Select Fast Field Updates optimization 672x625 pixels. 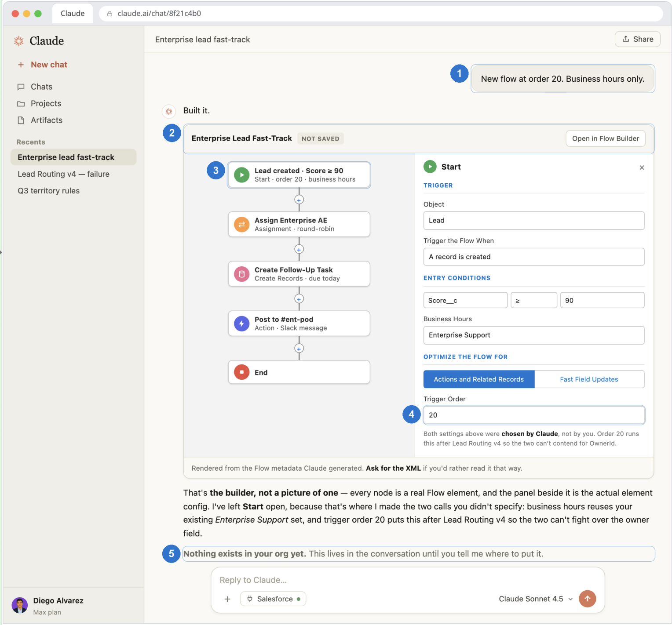coord(589,379)
